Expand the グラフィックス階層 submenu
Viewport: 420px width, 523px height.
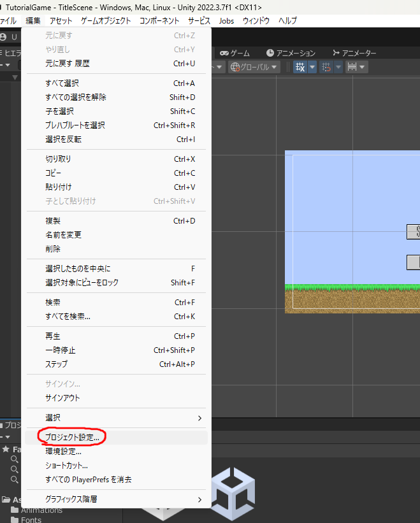coord(116,499)
